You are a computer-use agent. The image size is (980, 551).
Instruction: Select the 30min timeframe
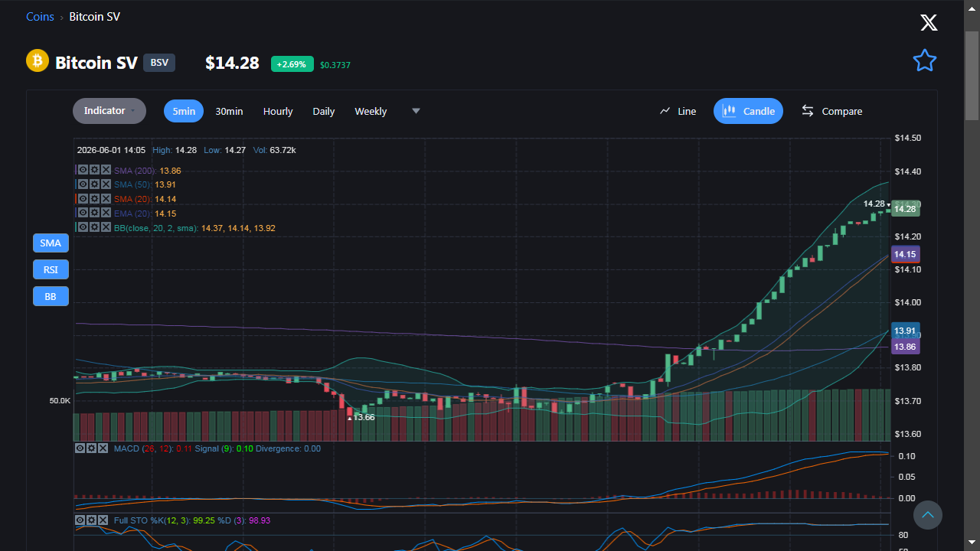[229, 111]
